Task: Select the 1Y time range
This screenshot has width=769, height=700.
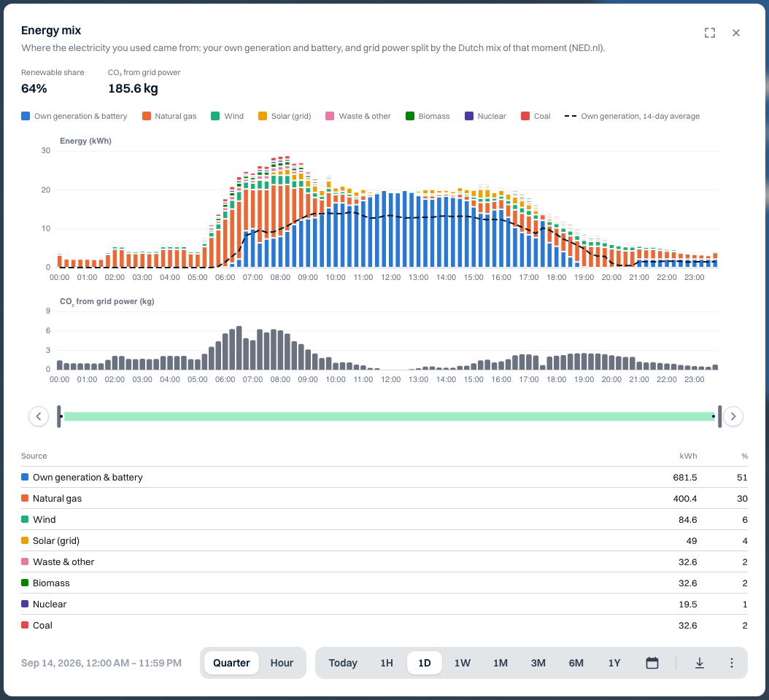Action: point(614,663)
